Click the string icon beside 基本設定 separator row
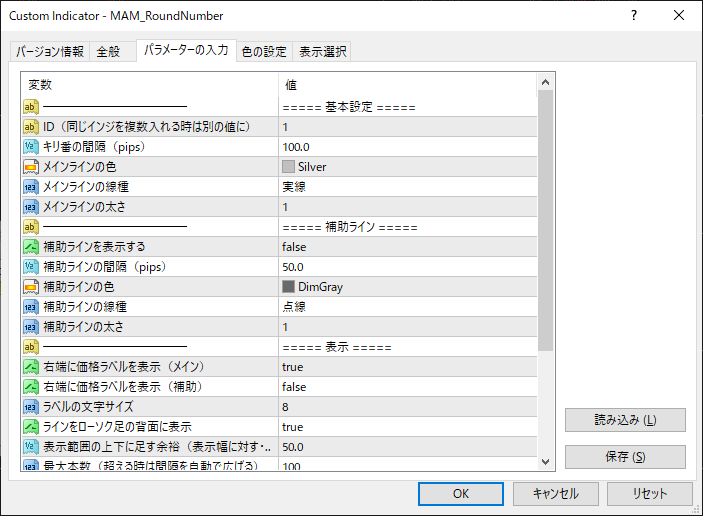Viewport: 703px width, 516px height. click(x=31, y=107)
